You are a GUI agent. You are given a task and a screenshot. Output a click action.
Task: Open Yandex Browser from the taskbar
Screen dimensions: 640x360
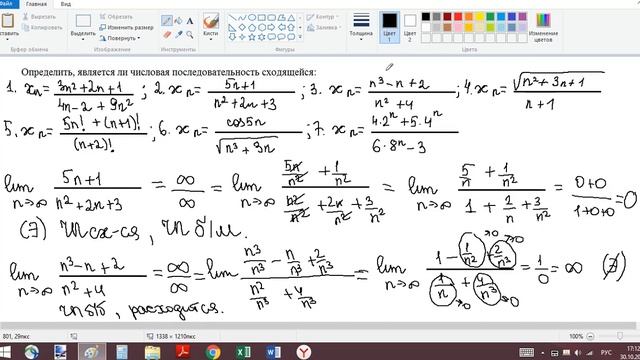[304, 352]
